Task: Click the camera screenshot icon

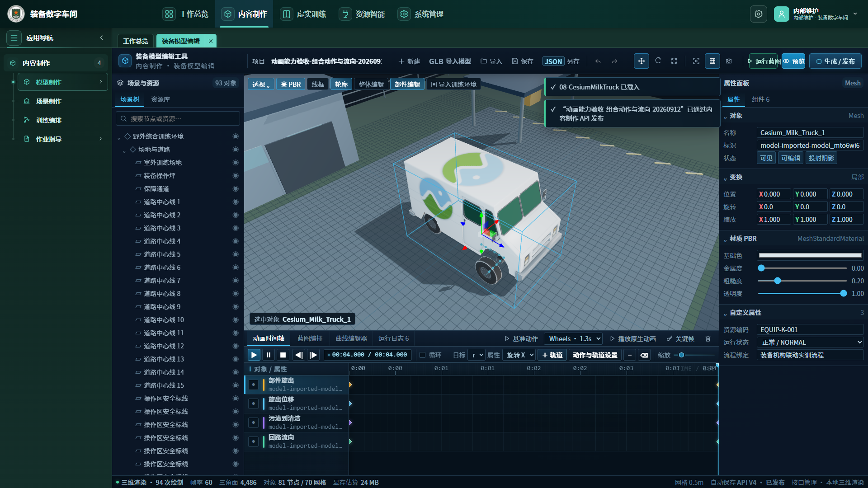Action: pyautogui.click(x=729, y=61)
